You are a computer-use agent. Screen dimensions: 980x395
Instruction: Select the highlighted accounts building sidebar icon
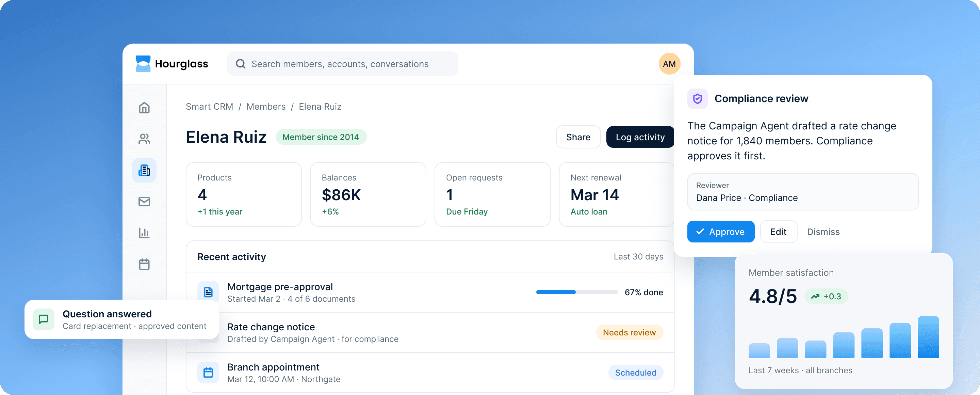[x=144, y=170]
